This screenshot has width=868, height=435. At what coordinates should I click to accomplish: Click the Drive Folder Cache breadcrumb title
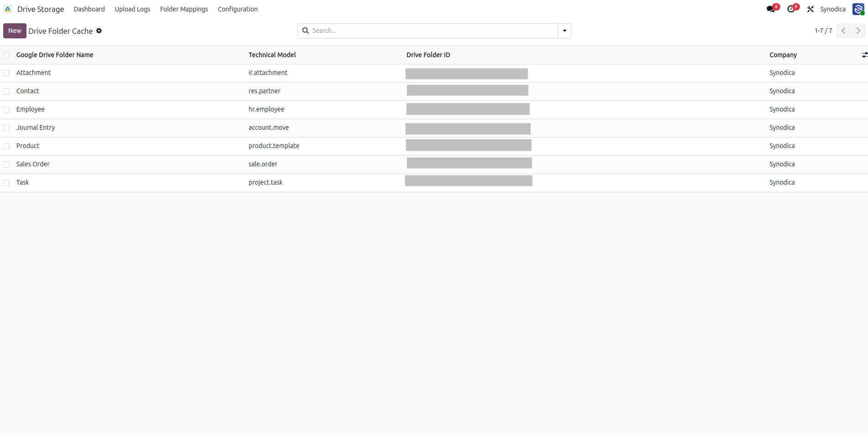click(x=60, y=31)
